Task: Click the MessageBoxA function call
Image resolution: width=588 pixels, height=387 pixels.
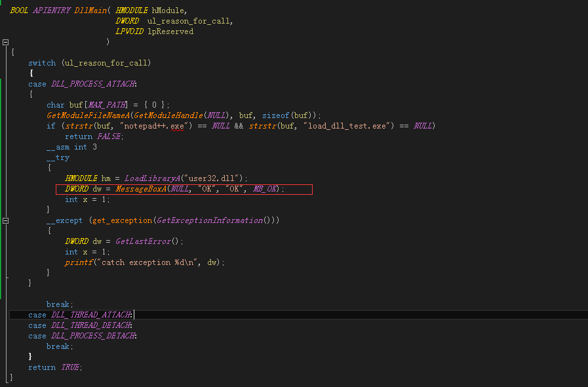Action: coord(141,189)
